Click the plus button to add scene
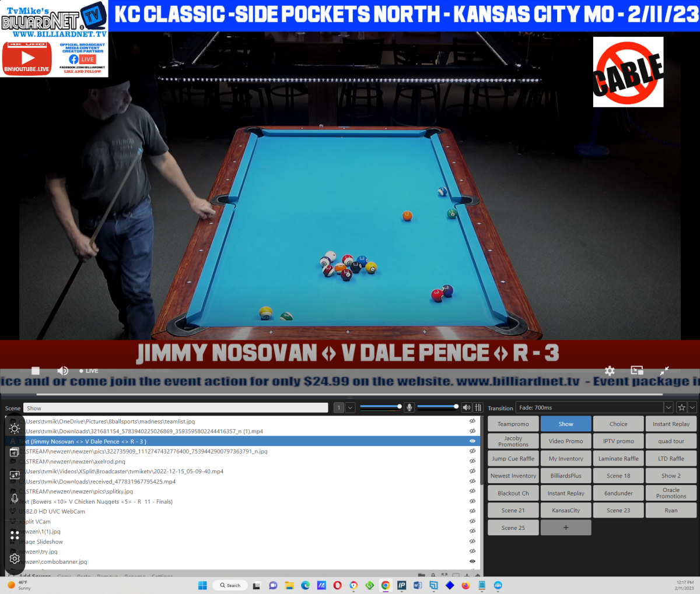 tap(566, 528)
